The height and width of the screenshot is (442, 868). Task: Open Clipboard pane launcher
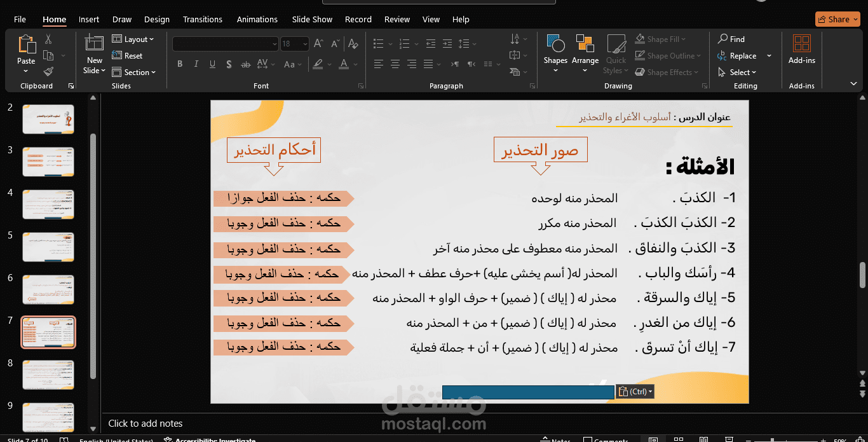71,86
